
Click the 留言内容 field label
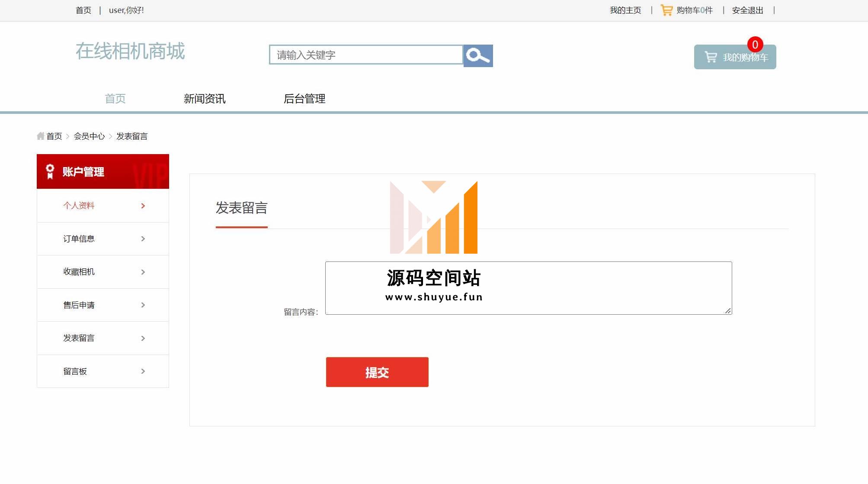click(x=301, y=312)
